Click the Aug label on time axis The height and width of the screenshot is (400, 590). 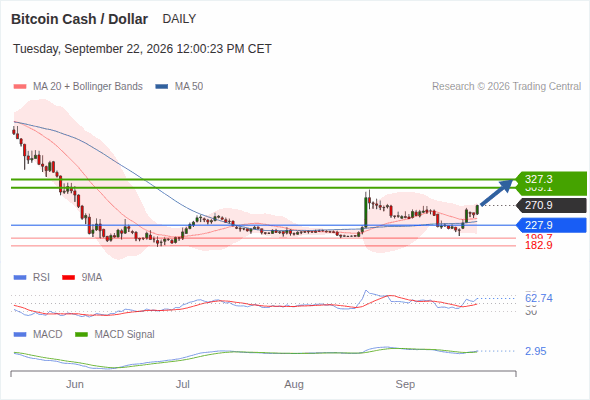point(294,385)
